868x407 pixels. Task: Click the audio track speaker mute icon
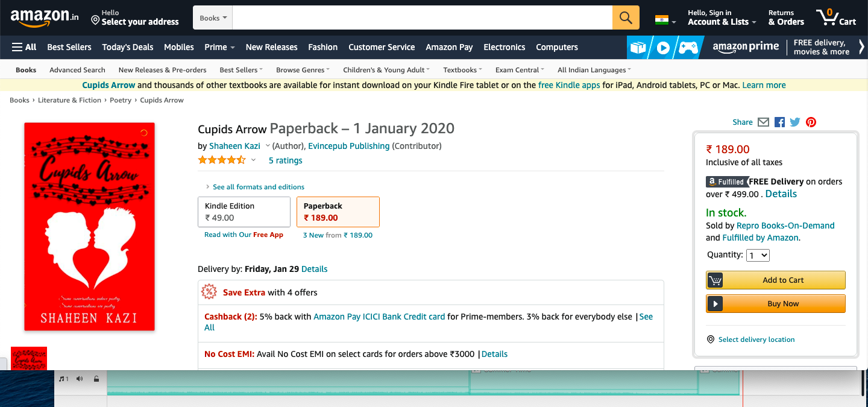[80, 379]
